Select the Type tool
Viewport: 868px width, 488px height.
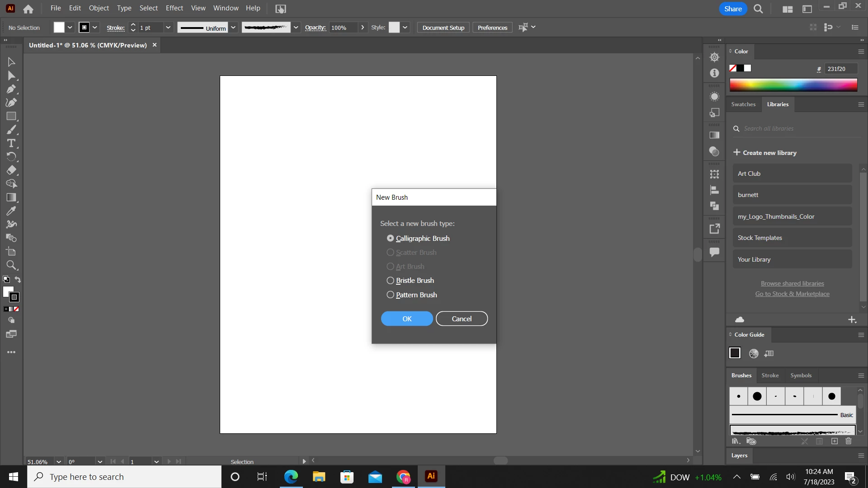click(11, 143)
